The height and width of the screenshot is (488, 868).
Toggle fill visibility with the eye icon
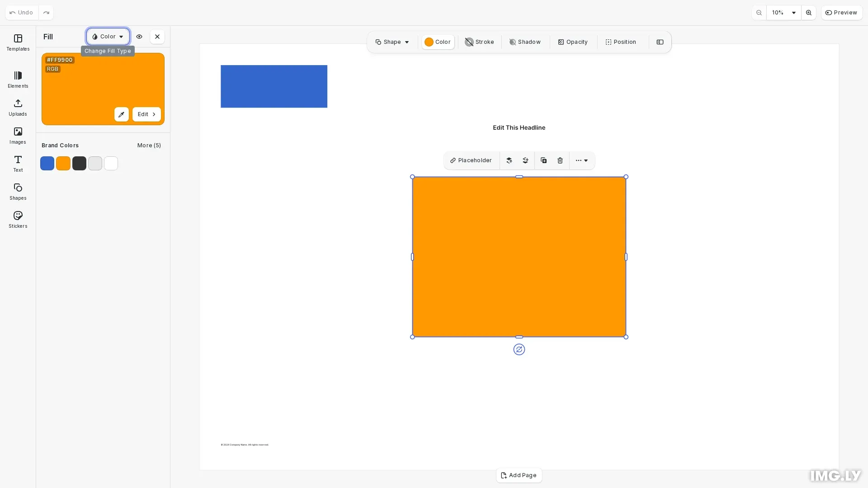(x=139, y=37)
